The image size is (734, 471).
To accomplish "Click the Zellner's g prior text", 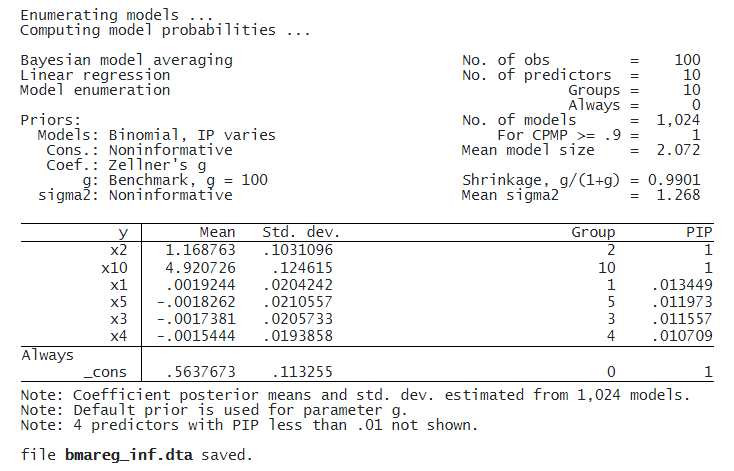I will [x=157, y=165].
